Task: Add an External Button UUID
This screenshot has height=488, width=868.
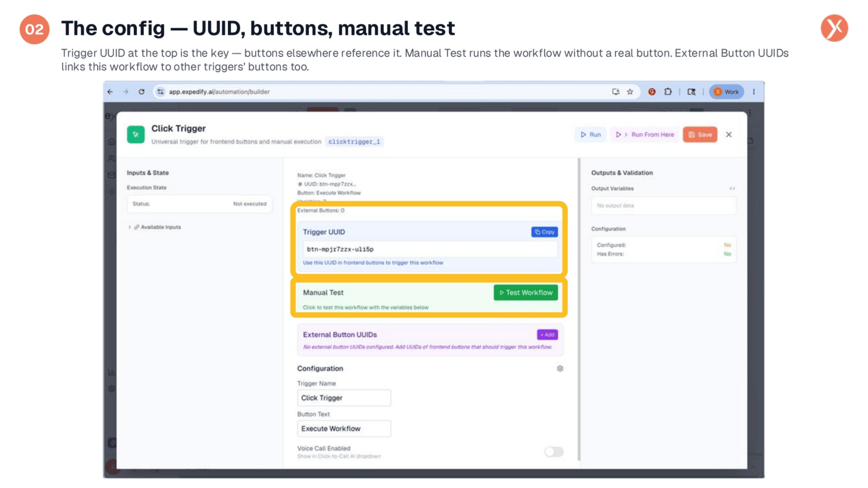Action: coord(547,335)
